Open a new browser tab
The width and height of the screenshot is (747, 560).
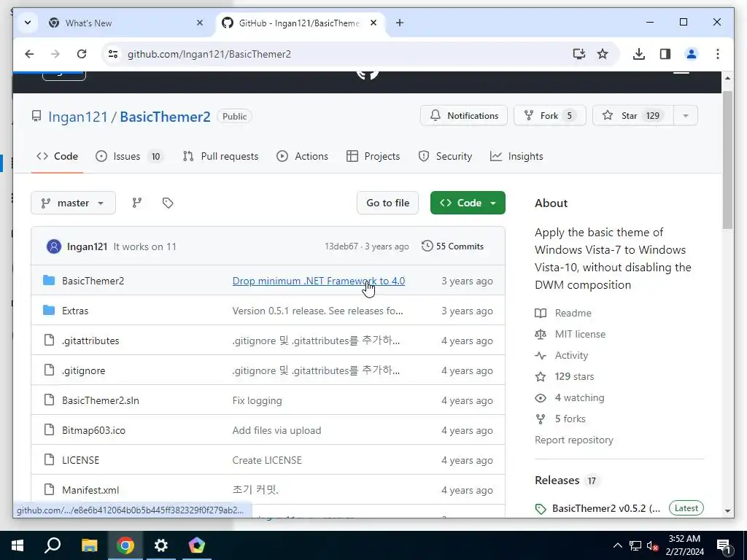(x=400, y=23)
